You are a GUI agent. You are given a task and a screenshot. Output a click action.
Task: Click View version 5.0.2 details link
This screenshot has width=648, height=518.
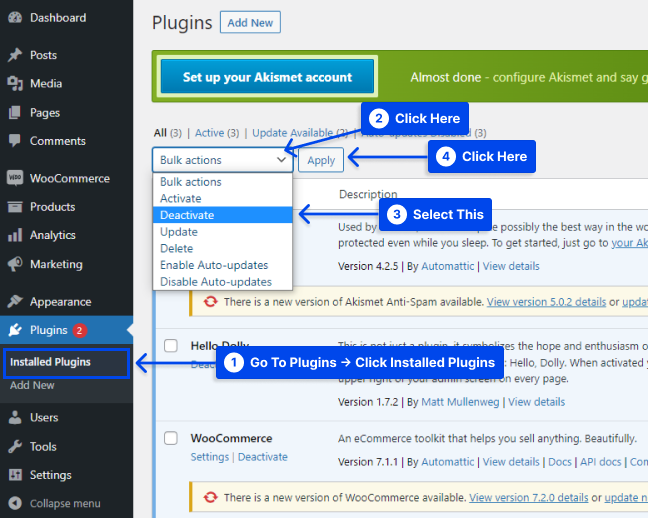[x=546, y=302]
